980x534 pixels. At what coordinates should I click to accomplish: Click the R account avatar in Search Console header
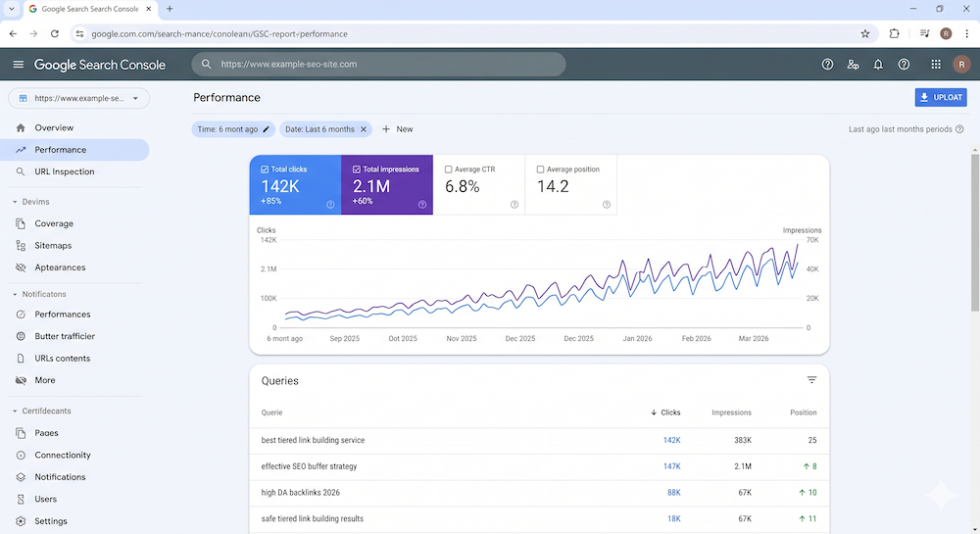(x=961, y=65)
